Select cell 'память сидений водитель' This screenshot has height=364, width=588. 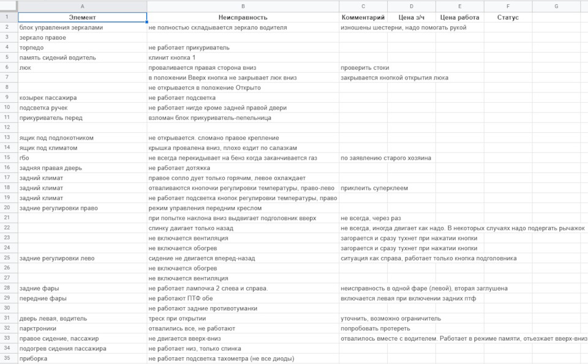[x=83, y=58]
